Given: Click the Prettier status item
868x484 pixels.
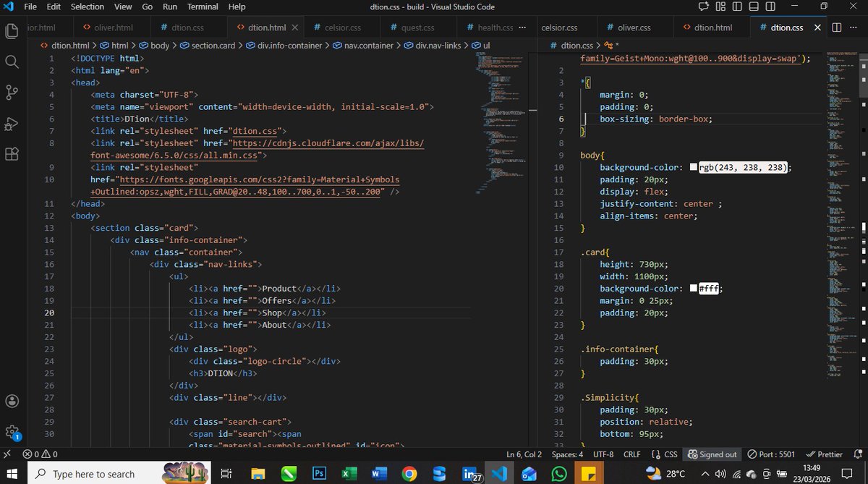Looking at the screenshot, I should (x=824, y=454).
